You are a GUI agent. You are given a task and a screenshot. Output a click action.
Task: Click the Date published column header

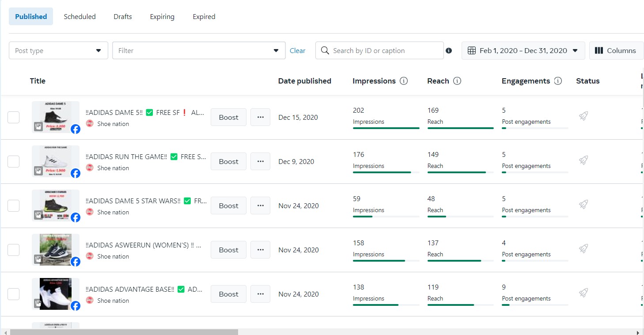pos(305,81)
